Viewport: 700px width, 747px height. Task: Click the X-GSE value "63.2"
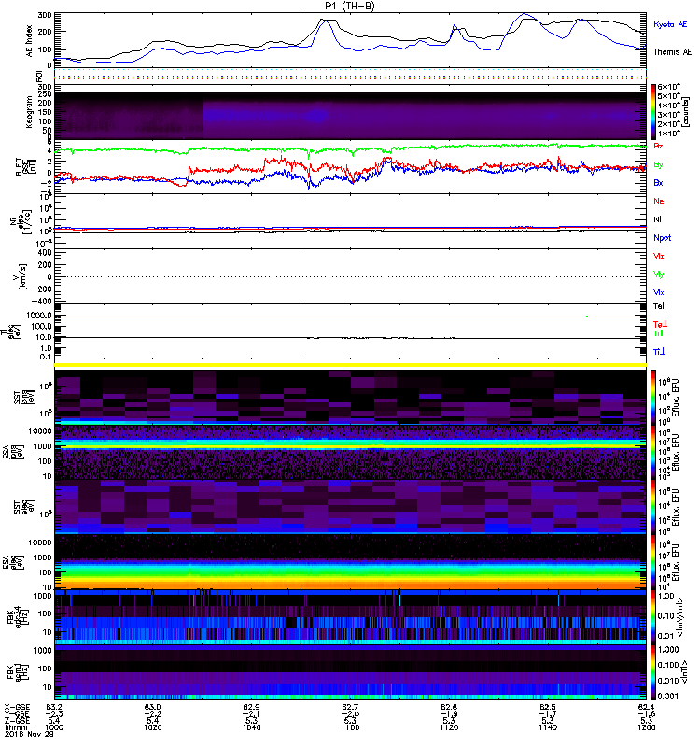point(54,707)
